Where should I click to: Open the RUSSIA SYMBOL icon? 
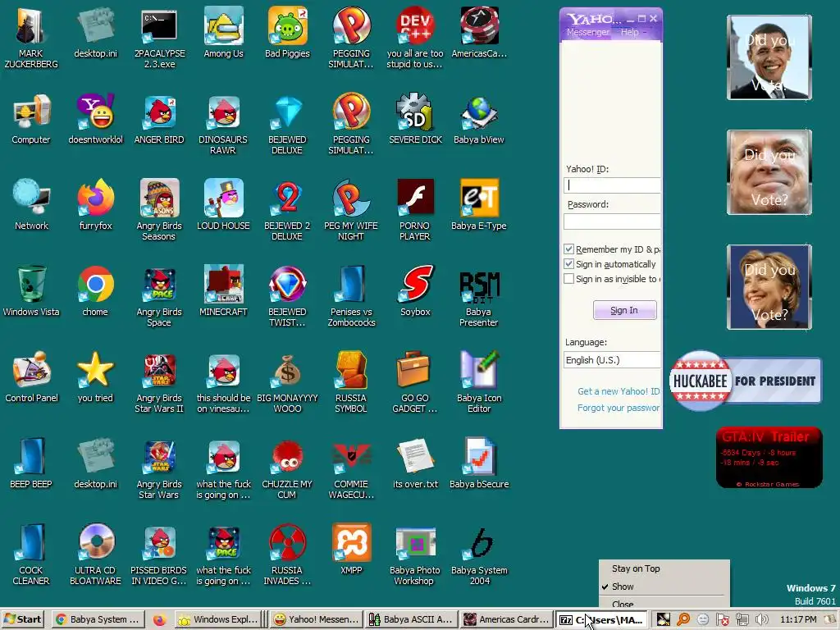click(351, 382)
